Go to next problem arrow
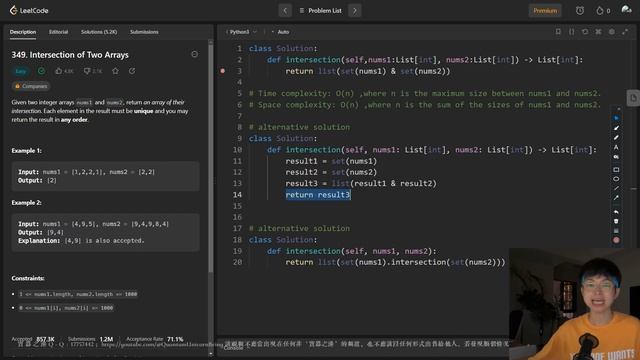Viewport: 640px width, 360px height. [355, 11]
